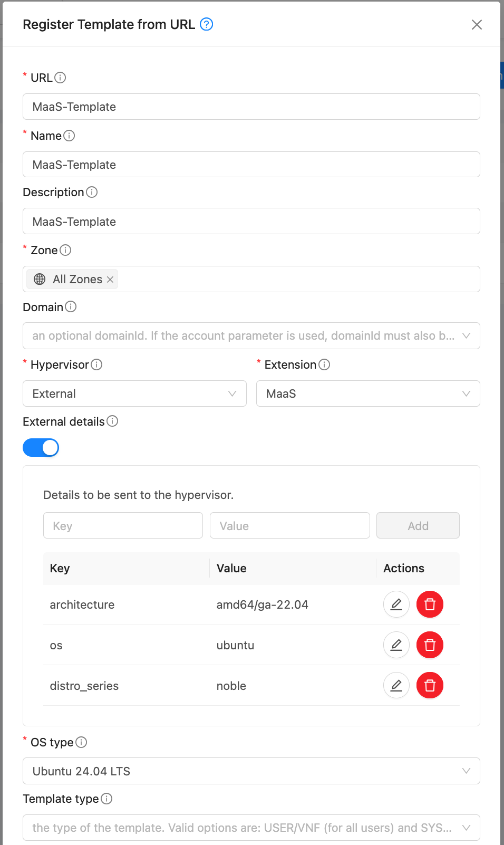Click the Actions column header
This screenshot has width=504, height=845.
[x=418, y=568]
